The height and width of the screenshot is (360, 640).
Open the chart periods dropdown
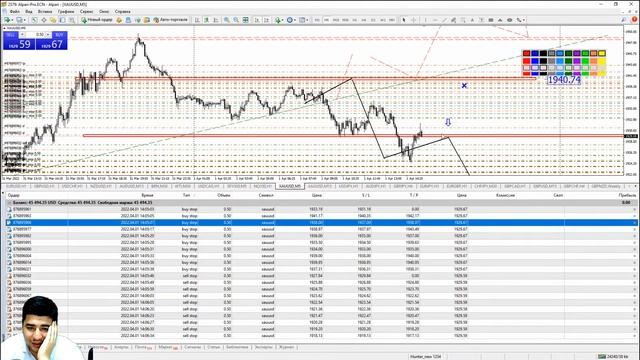tap(291, 20)
